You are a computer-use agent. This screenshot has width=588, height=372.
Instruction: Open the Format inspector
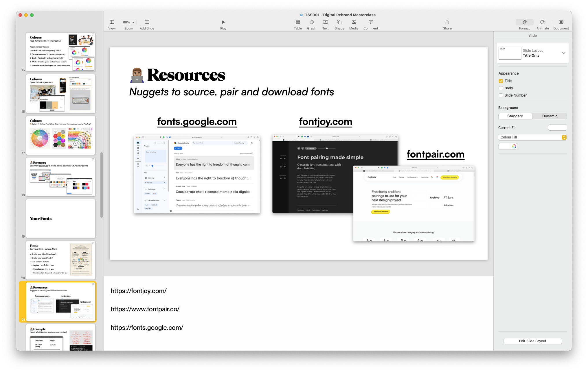pyautogui.click(x=524, y=22)
